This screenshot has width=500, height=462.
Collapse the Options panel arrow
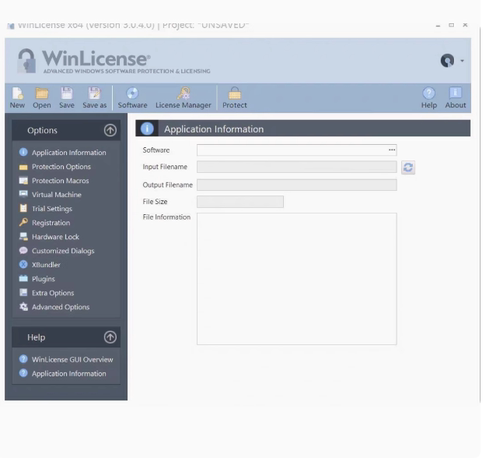pyautogui.click(x=110, y=130)
